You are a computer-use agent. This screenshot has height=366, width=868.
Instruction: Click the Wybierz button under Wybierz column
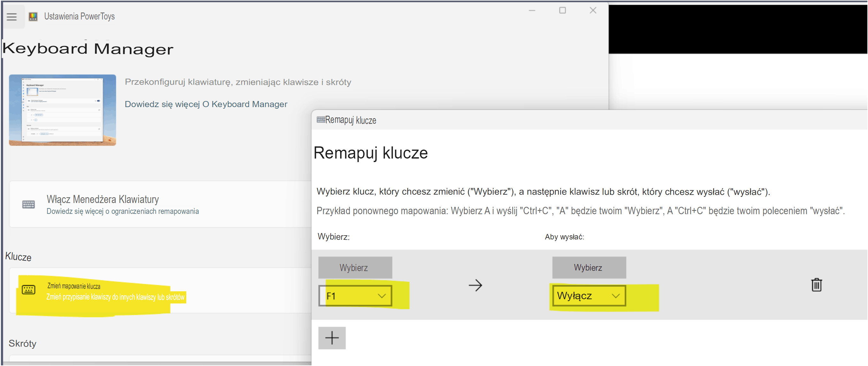[x=355, y=268]
